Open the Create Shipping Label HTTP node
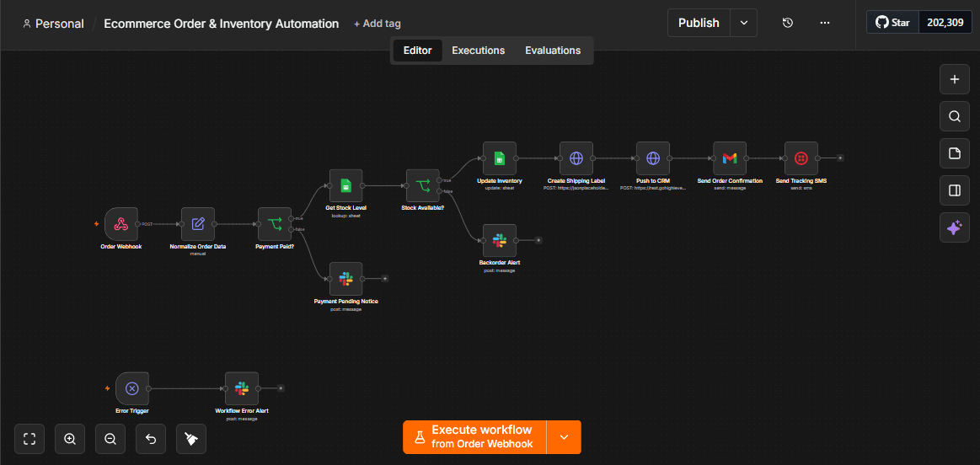The image size is (980, 465). click(x=576, y=158)
